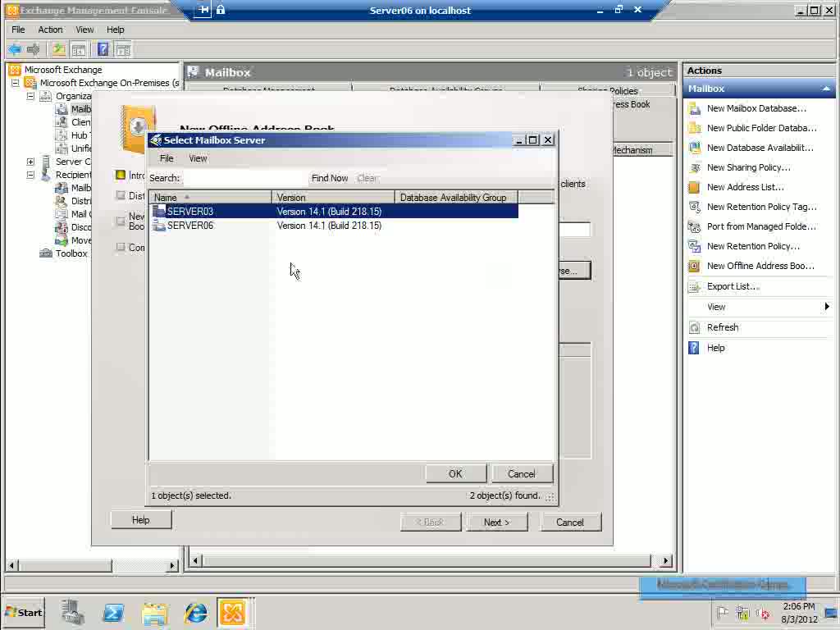The width and height of the screenshot is (840, 630).
Task: Click the Action Center flag tray icon
Action: (722, 612)
